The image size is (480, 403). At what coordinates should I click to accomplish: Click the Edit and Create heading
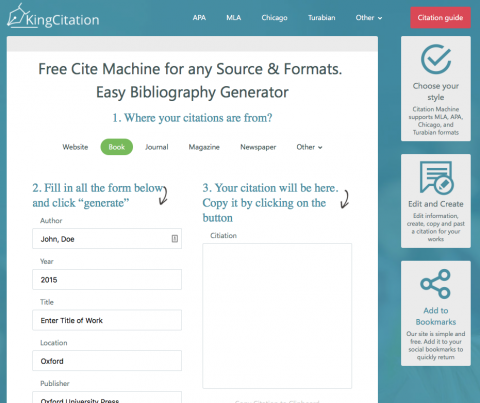click(436, 204)
